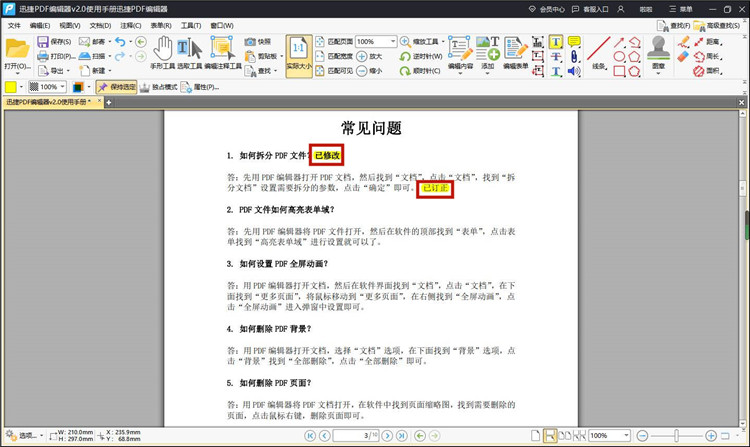Viewport: 750px width, 447px height.
Task: Fit visible content with 匹配可见
Action: (334, 71)
